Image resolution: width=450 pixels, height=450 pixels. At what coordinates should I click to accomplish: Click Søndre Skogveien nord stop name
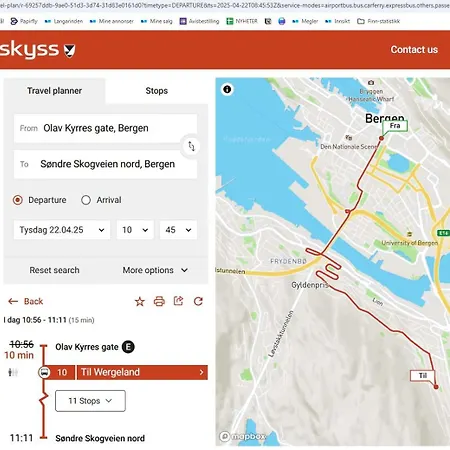(x=100, y=438)
